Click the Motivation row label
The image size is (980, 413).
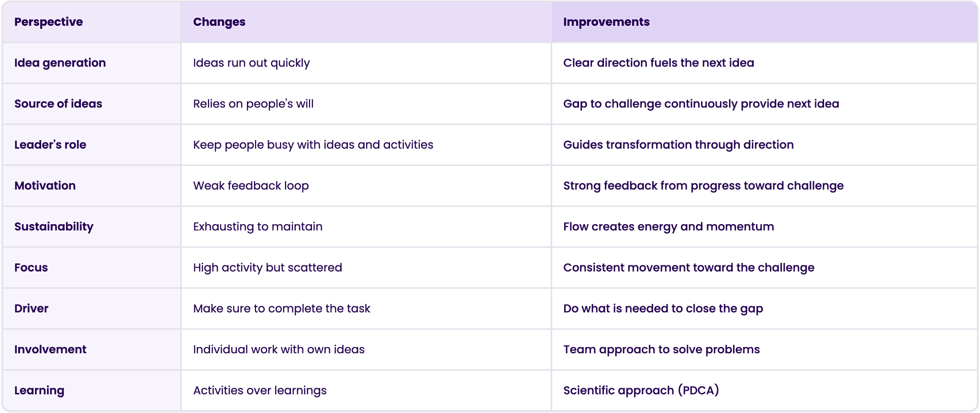click(45, 186)
